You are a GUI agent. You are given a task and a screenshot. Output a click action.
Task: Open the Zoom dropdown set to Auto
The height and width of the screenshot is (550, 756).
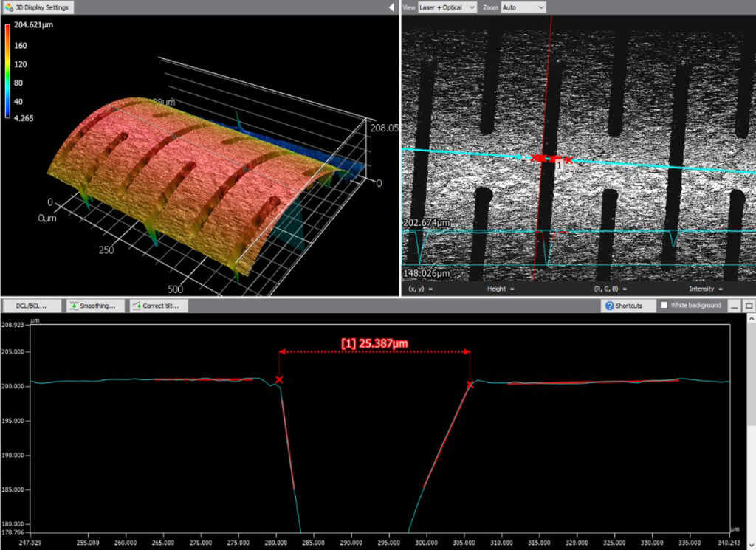tap(523, 7)
